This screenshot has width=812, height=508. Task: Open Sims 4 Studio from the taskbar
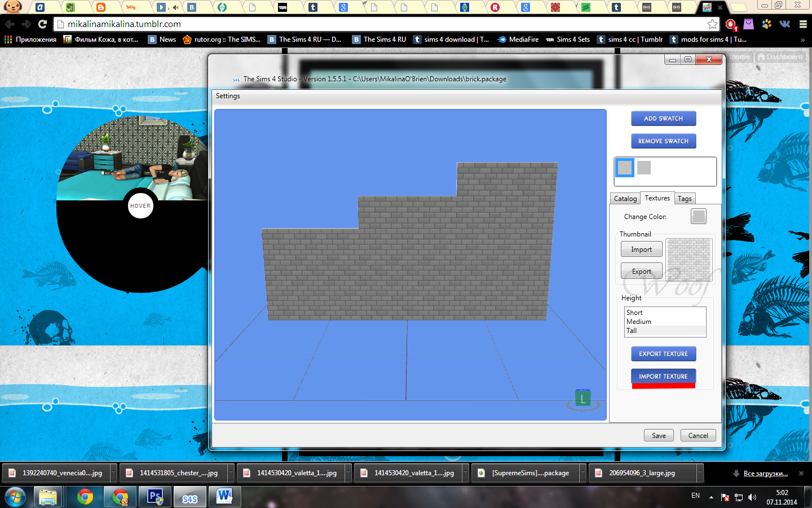click(x=189, y=497)
